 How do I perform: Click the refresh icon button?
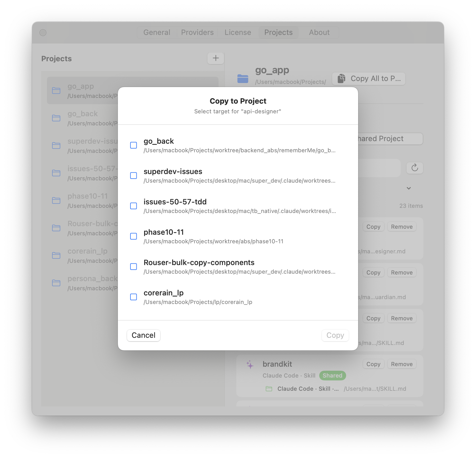(x=415, y=168)
